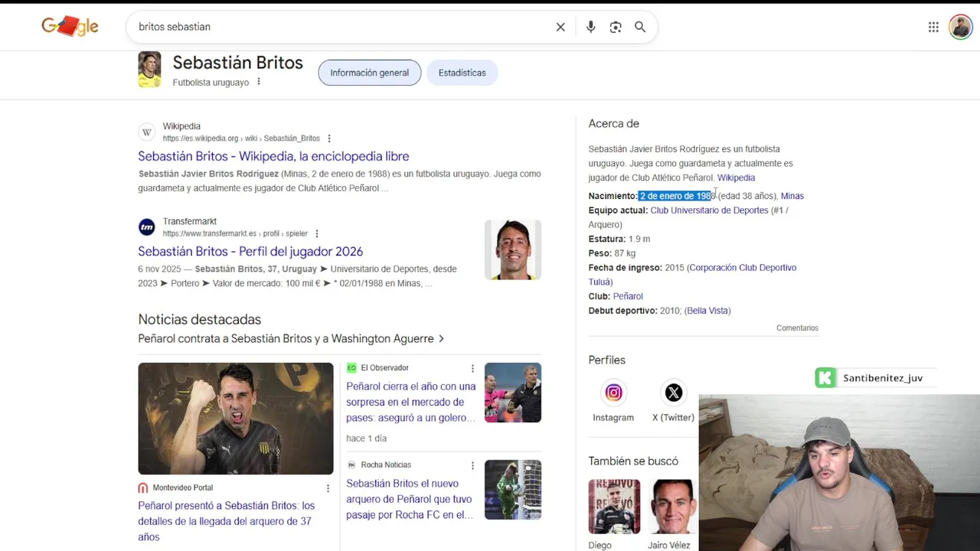Open the large Montevideo Portal news image
Screen dimensions: 980x551
pyautogui.click(x=236, y=419)
